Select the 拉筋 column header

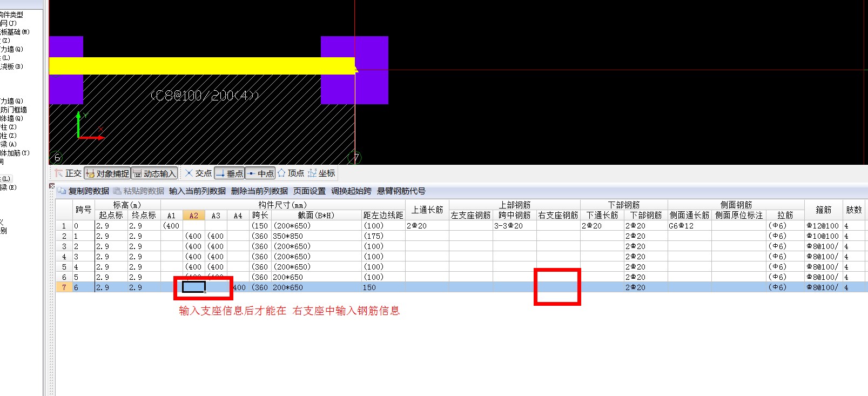coord(785,215)
